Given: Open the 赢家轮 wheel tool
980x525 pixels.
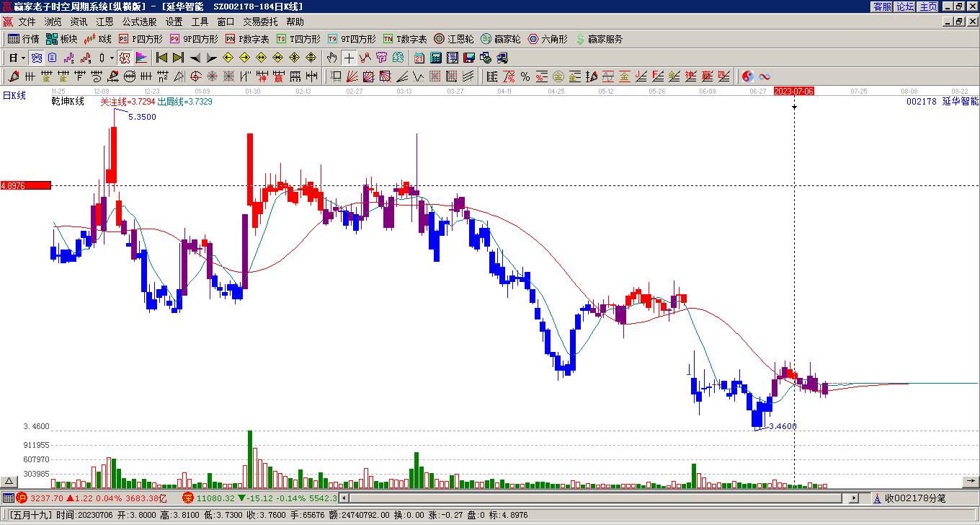Looking at the screenshot, I should tap(501, 39).
